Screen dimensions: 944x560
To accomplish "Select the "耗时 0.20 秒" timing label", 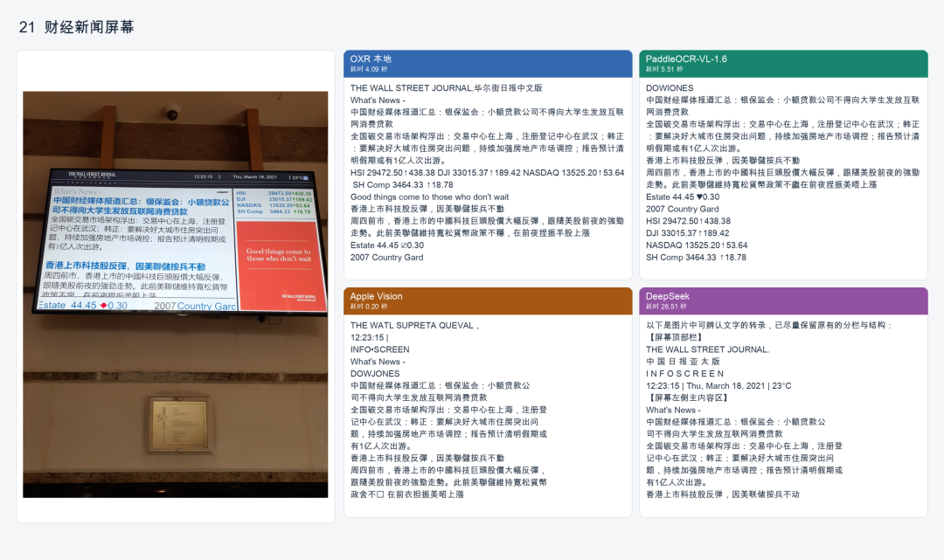I will (x=369, y=307).
